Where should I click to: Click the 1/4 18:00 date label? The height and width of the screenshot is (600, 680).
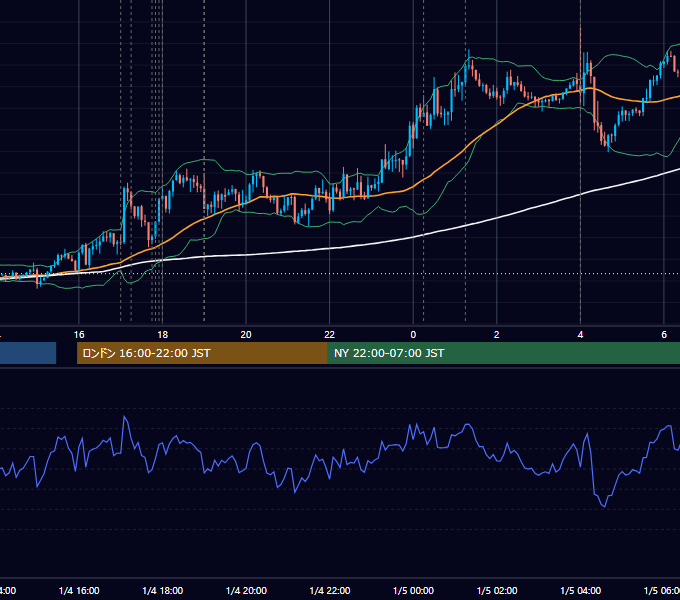pyautogui.click(x=163, y=590)
